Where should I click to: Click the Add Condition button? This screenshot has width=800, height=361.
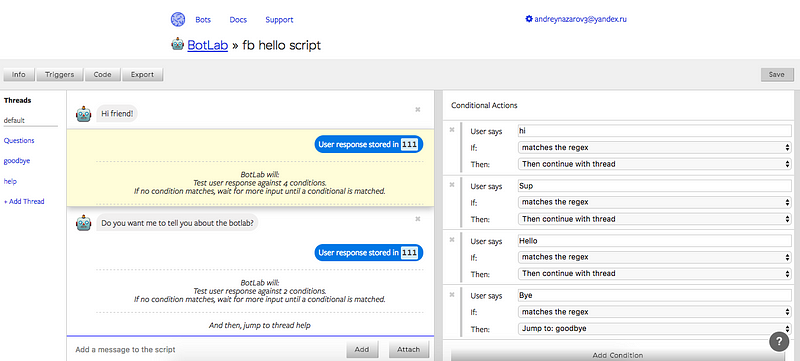click(617, 355)
